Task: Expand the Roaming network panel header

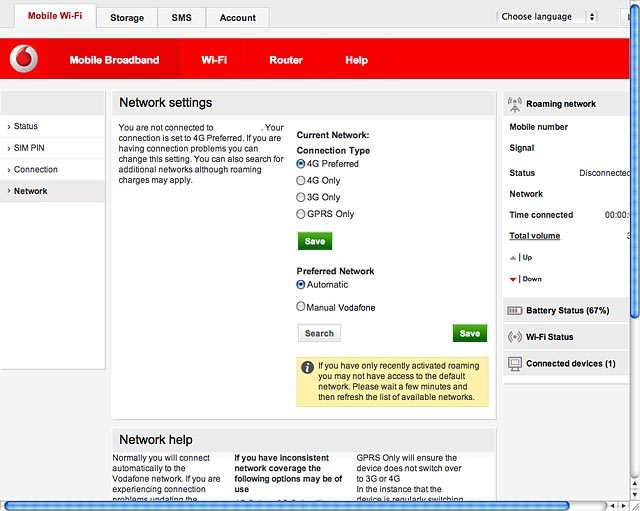Action: click(x=567, y=104)
